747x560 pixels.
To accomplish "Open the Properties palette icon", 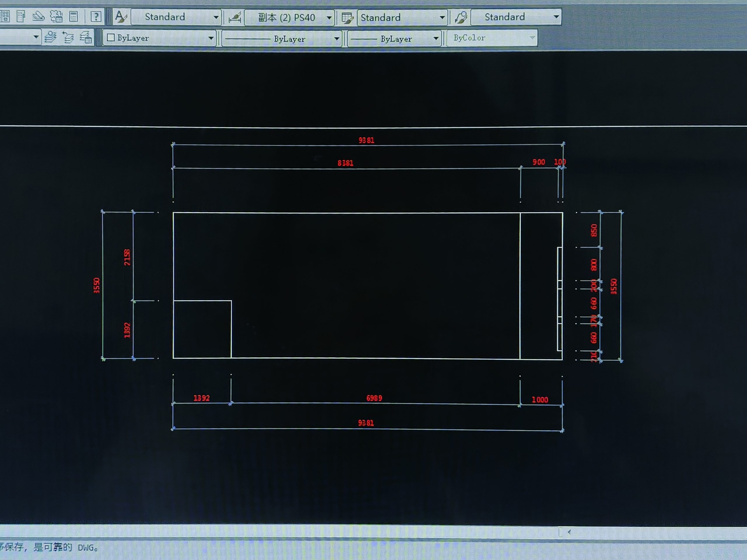I will point(5,17).
